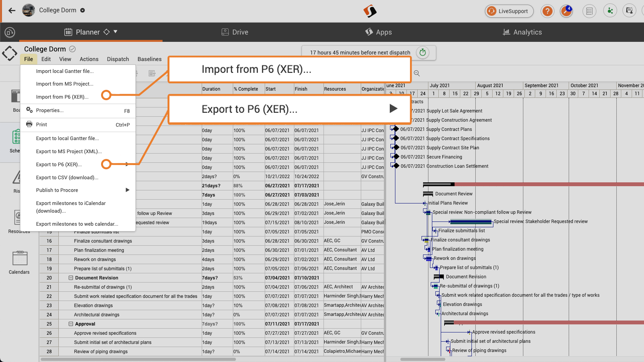Open the Calendars sidebar view
The height and width of the screenshot is (362, 644).
19,263
